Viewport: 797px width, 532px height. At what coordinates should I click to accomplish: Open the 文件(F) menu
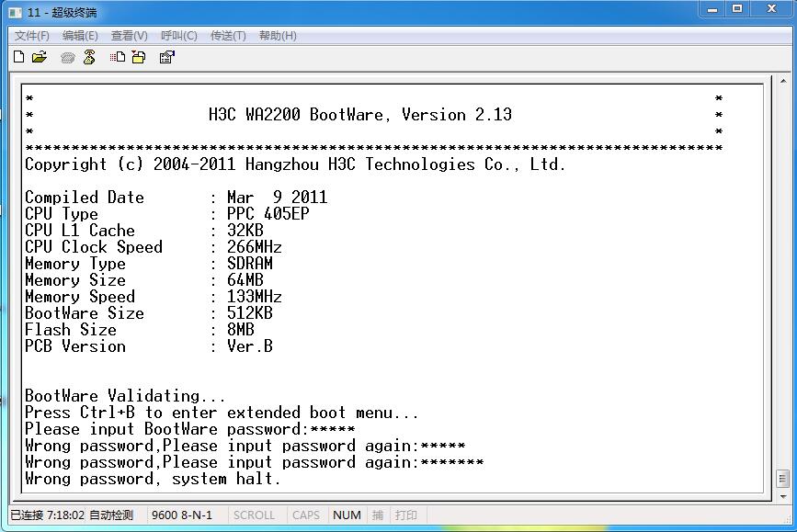point(31,36)
